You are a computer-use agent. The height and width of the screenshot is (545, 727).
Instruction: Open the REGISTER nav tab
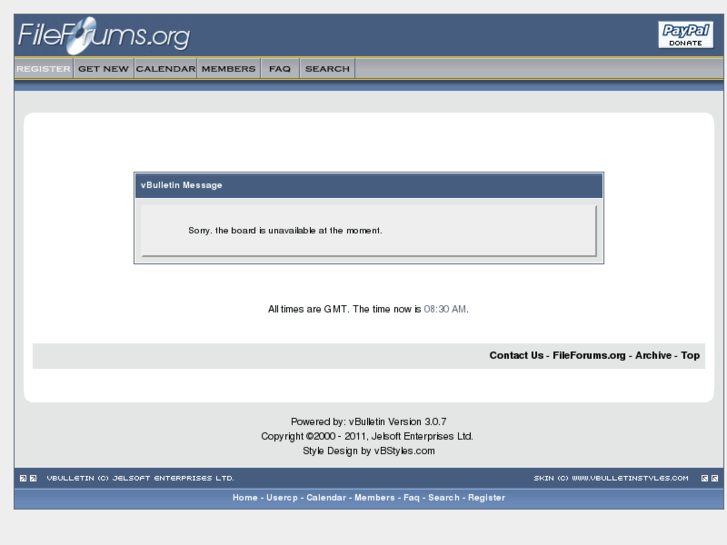pyautogui.click(x=44, y=69)
